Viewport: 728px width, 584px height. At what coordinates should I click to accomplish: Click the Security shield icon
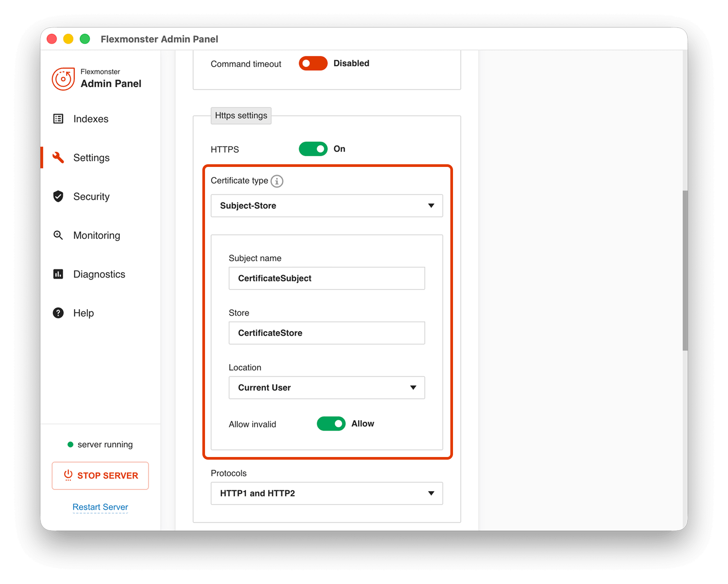(58, 196)
